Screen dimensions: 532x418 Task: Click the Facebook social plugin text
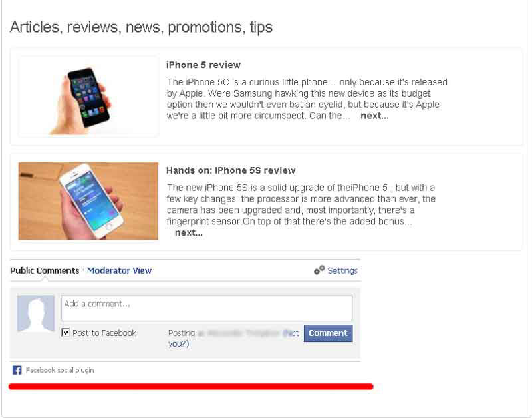click(x=60, y=370)
